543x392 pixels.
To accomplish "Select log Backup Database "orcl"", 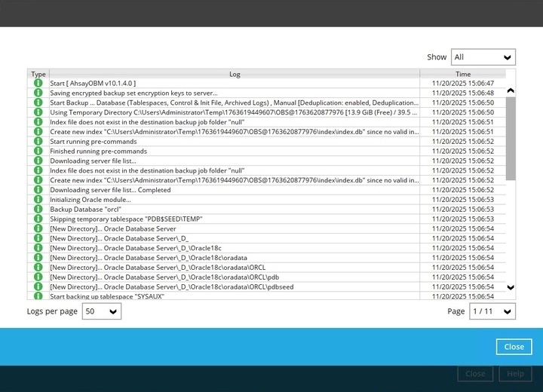I will click(85, 209).
